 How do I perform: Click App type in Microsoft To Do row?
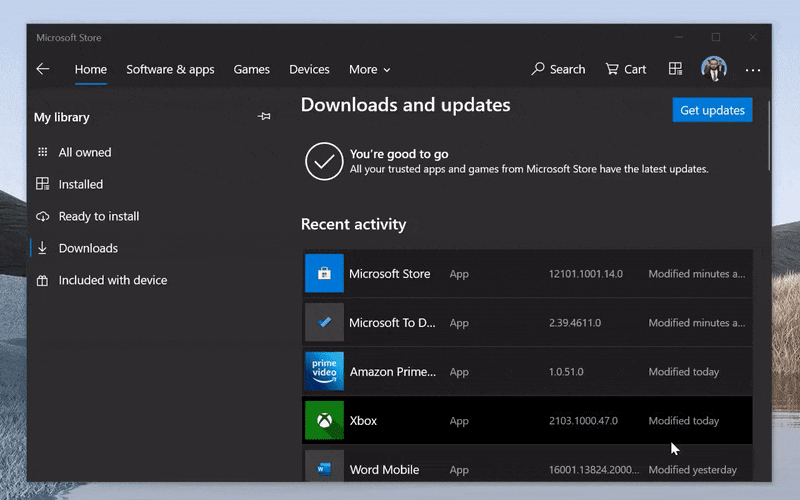(459, 323)
